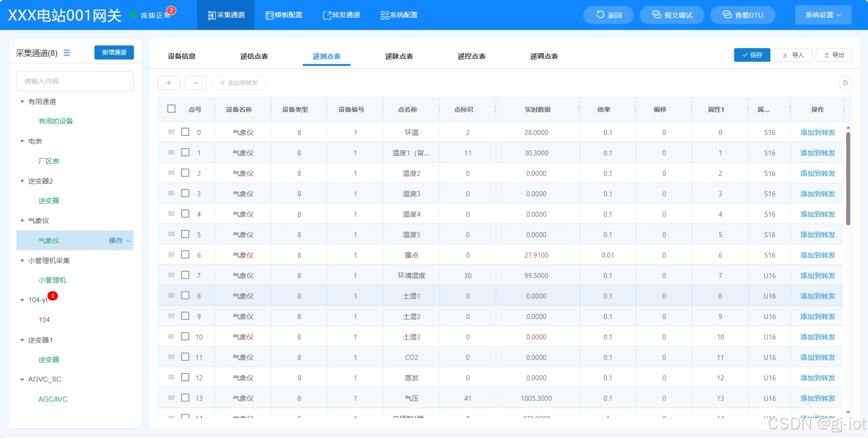Click the refresh table icon
Viewport: 868px width, 438px height.
tap(845, 83)
